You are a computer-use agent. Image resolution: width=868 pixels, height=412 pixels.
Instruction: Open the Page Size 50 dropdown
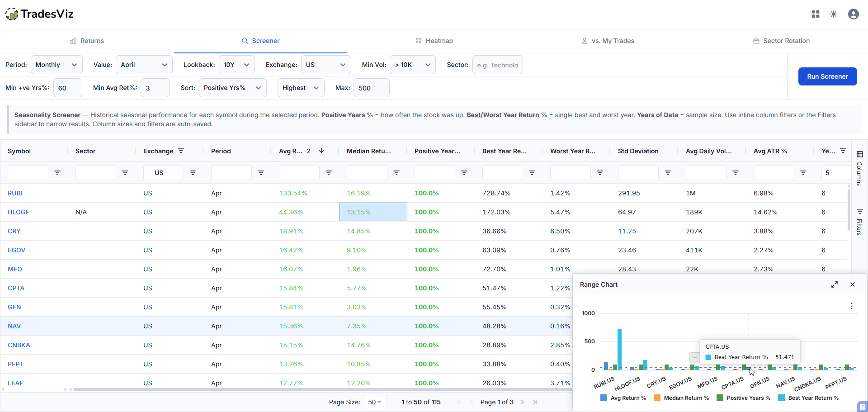pos(375,402)
